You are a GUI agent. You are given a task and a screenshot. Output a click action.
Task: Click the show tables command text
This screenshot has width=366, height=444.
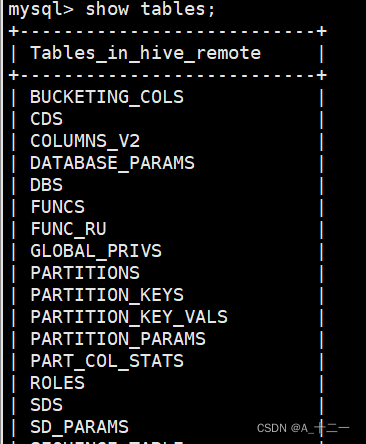click(150, 9)
